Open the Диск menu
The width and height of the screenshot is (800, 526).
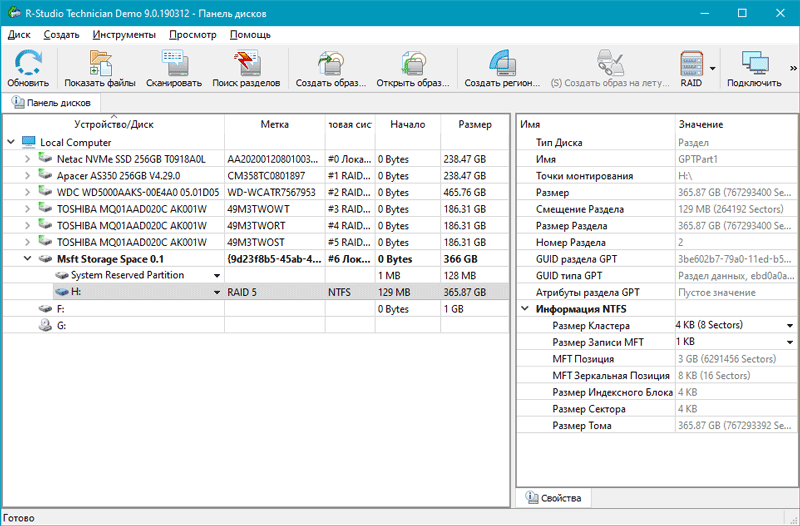click(x=19, y=35)
